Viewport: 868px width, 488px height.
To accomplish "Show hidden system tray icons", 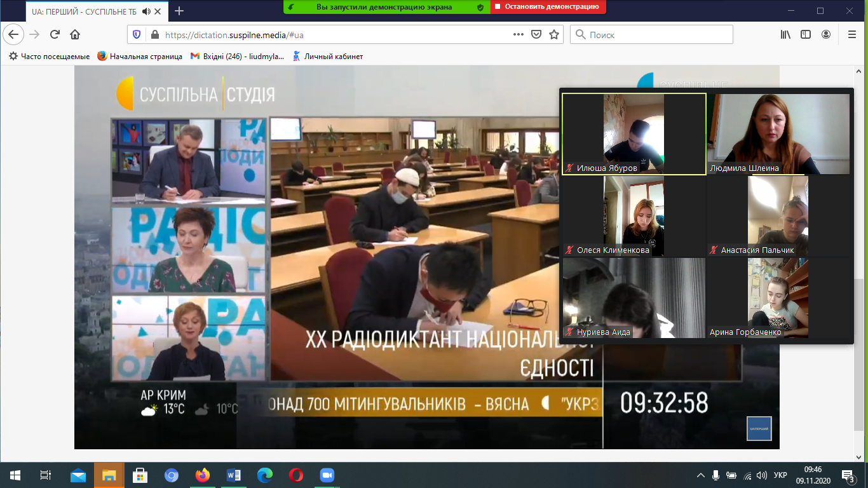I will tap(701, 475).
